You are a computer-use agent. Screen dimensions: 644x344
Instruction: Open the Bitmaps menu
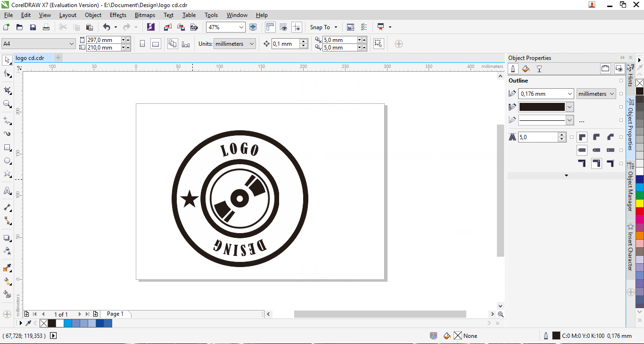pyautogui.click(x=145, y=15)
